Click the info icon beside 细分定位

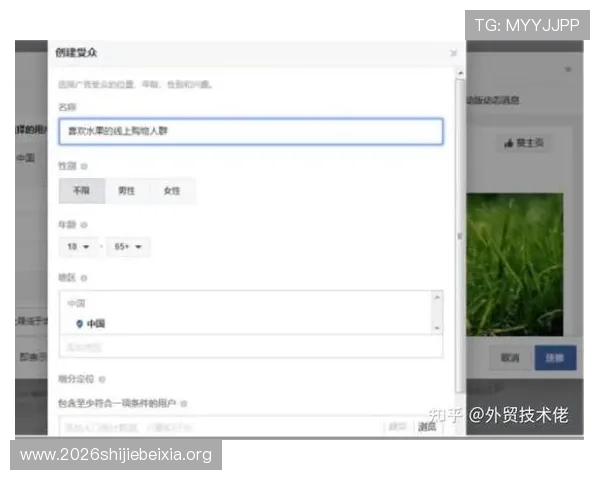(x=102, y=379)
